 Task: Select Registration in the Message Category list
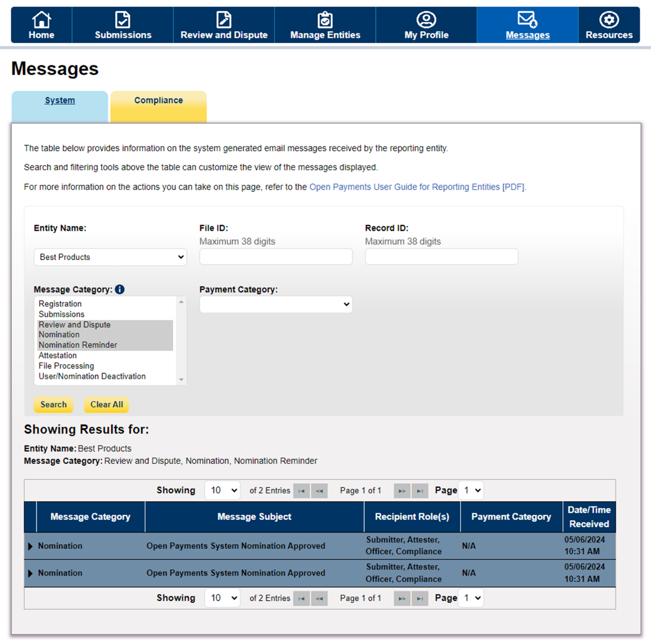point(105,304)
